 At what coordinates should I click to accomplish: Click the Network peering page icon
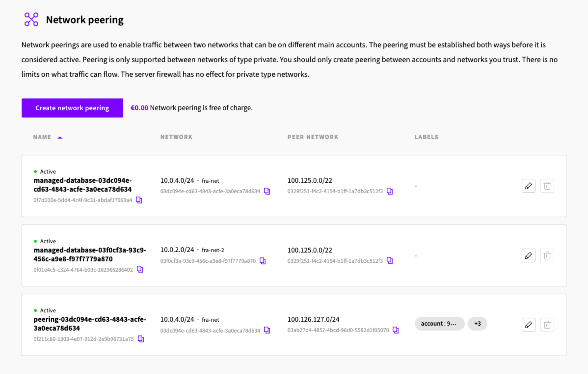tap(31, 20)
